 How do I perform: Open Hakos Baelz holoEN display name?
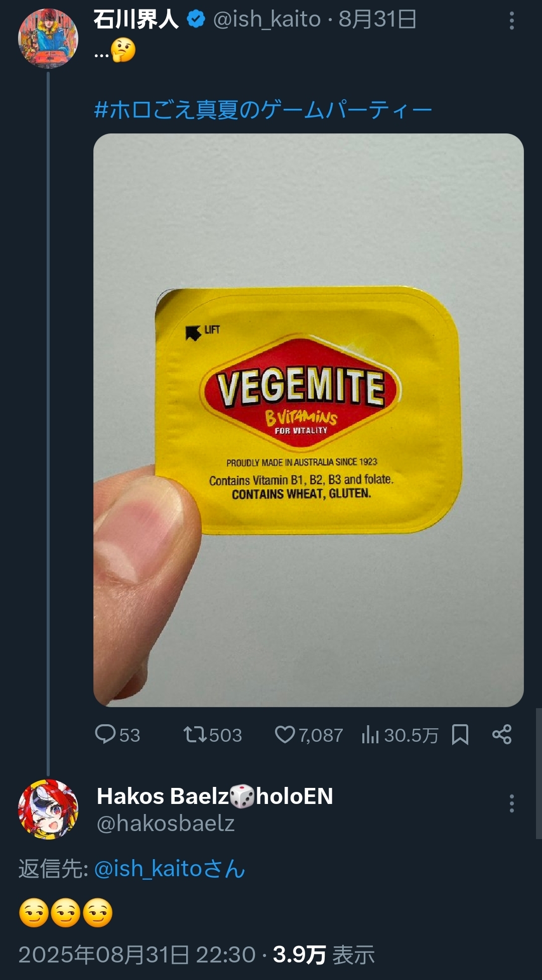215,796
